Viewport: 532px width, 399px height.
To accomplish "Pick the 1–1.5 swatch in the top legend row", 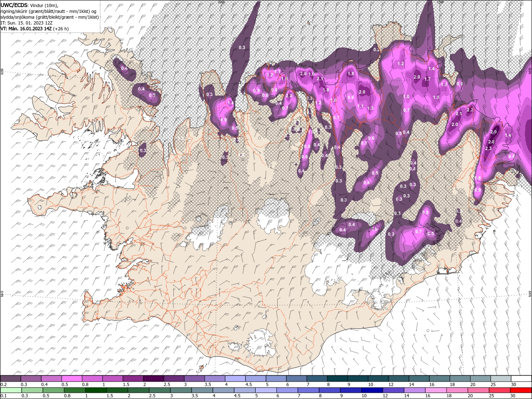I will click(112, 379).
